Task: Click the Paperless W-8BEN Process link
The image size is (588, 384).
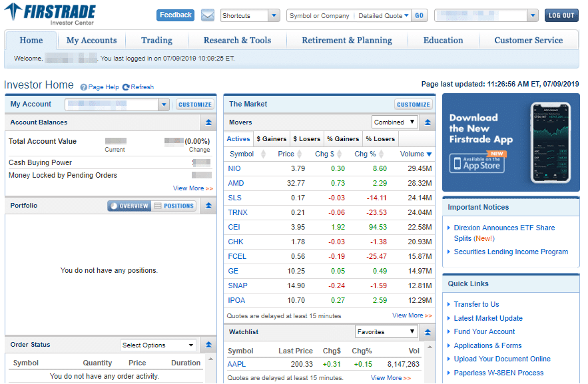Action: [498, 373]
